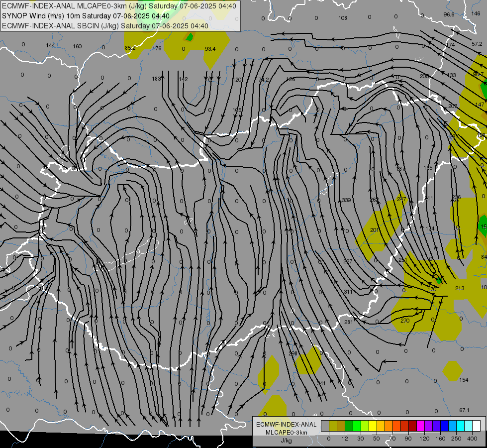Click the map value 213
The image size is (487, 448).
coord(460,288)
